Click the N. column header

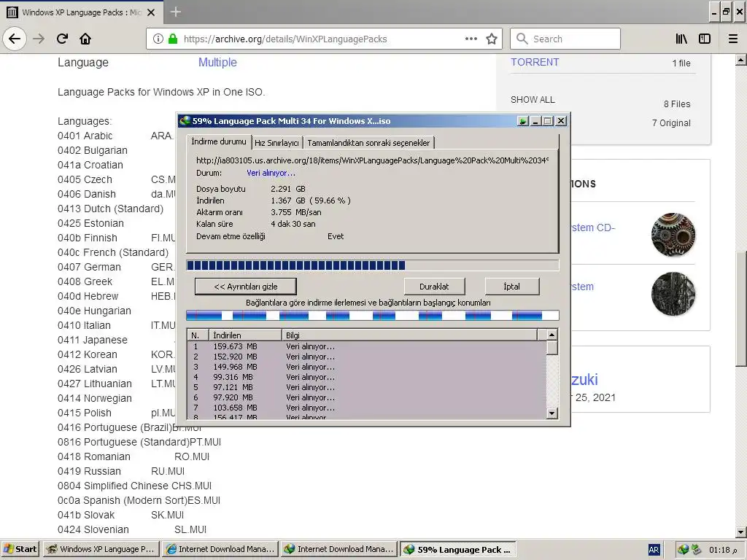(199, 335)
